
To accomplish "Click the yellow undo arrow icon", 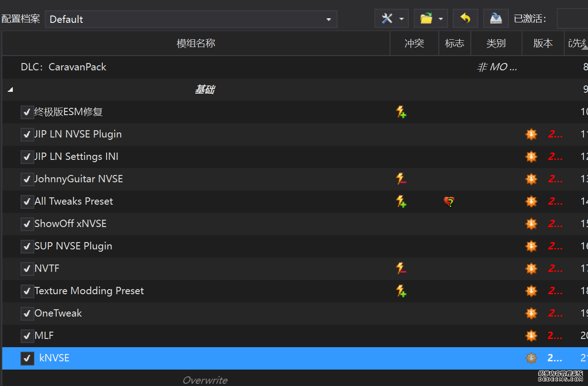I will pyautogui.click(x=465, y=19).
